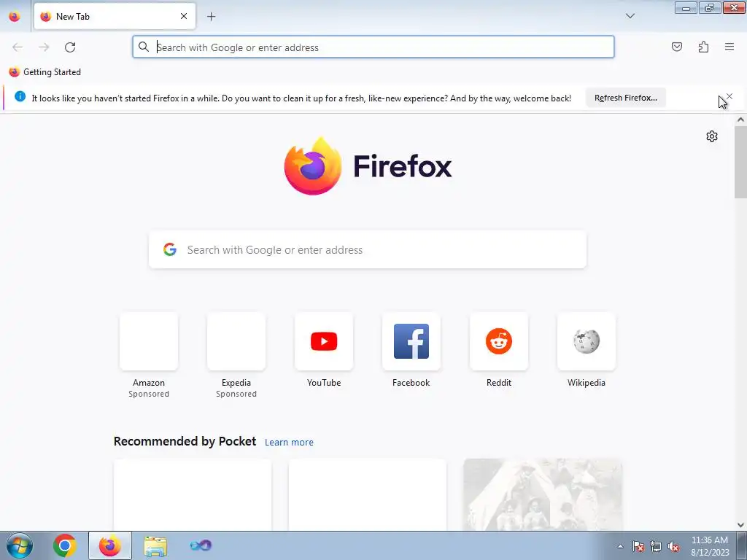This screenshot has width=747, height=560.
Task: Click the muted volume tray icon
Action: [673, 546]
